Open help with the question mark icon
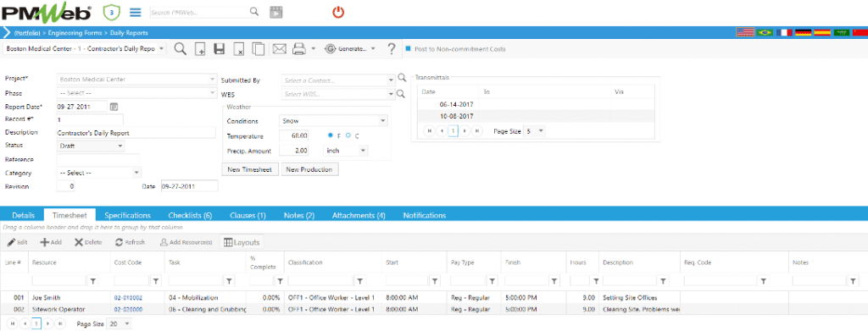The image size is (868, 331). pos(392,49)
